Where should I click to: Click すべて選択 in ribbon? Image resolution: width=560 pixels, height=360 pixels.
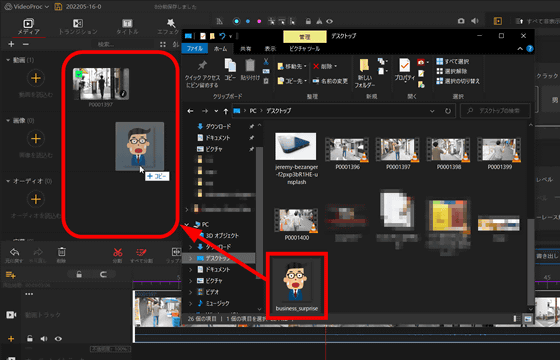[x=453, y=61]
